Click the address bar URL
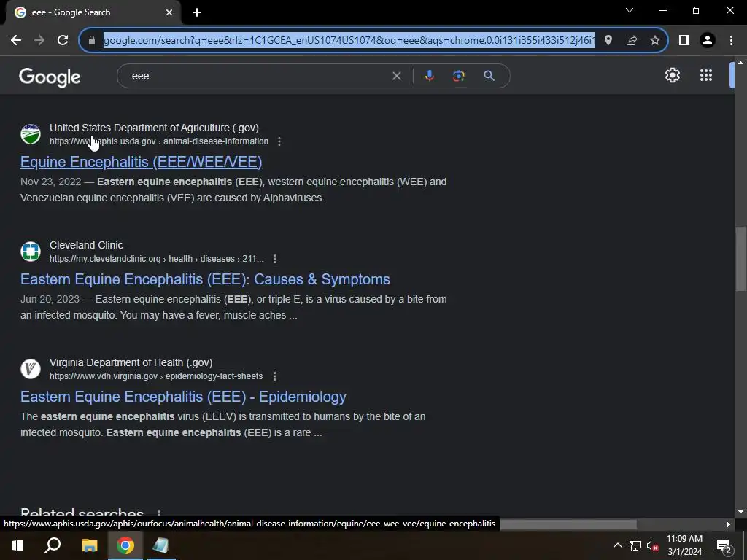The height and width of the screenshot is (560, 747). (x=349, y=41)
